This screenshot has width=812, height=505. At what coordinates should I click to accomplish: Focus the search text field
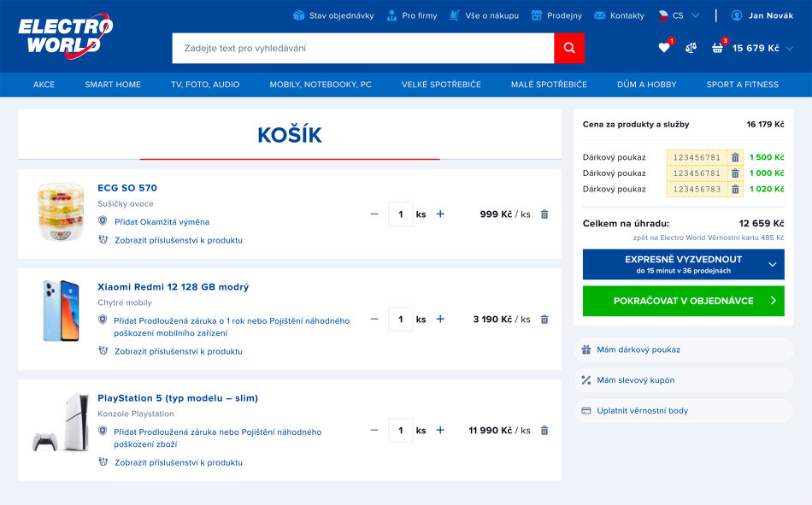coord(363,49)
